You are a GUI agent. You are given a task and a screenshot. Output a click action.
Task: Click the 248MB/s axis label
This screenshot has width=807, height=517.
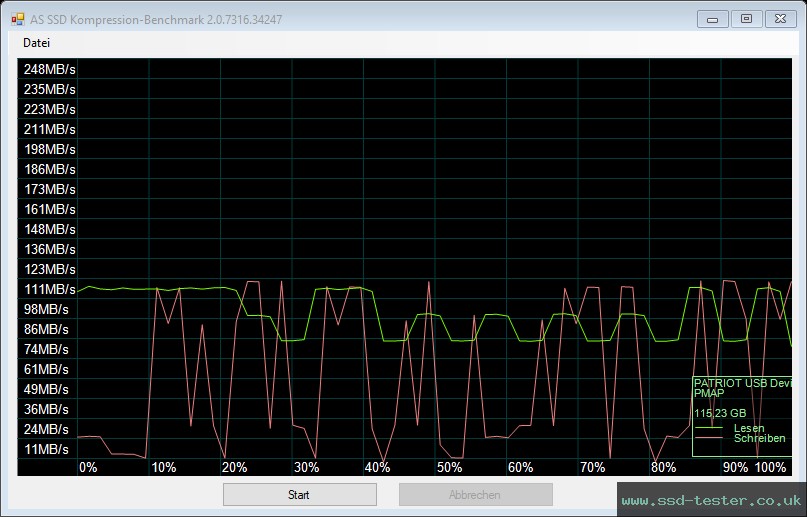pos(49,69)
